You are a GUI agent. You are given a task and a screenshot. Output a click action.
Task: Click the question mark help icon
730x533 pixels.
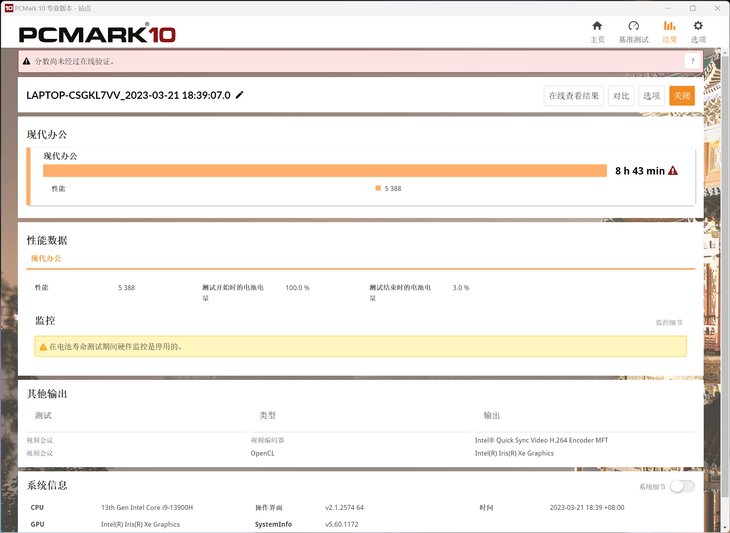tap(691, 61)
